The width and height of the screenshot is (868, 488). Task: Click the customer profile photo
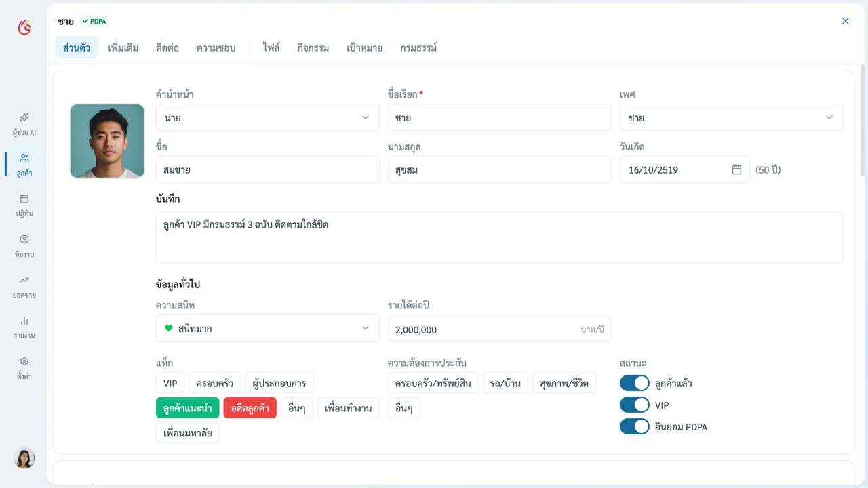pyautogui.click(x=107, y=141)
